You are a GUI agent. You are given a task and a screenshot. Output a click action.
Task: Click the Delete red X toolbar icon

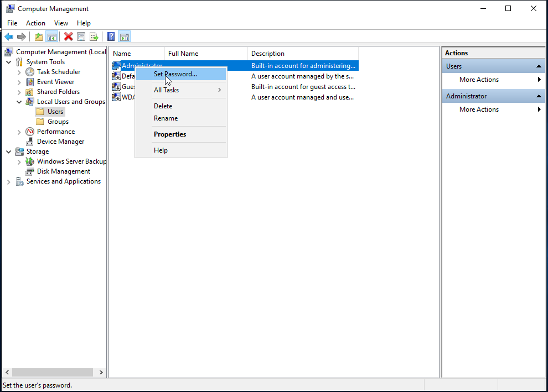coord(69,36)
